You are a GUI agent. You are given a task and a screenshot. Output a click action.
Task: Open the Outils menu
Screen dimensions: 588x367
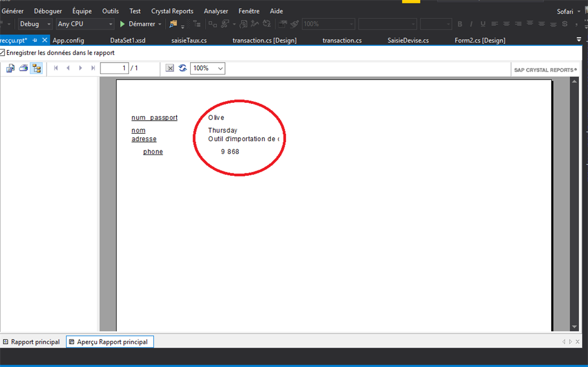(110, 11)
